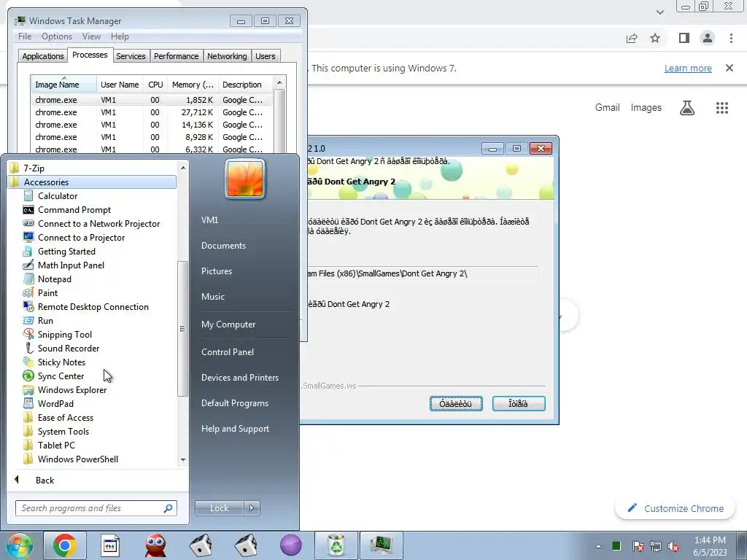Click the Start menu programs scrollbar thumb
Image resolution: width=747 pixels, height=560 pixels.
(x=182, y=329)
